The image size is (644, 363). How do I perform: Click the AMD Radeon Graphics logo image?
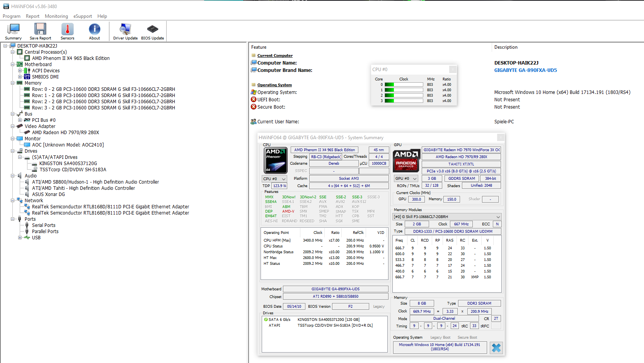[407, 160]
